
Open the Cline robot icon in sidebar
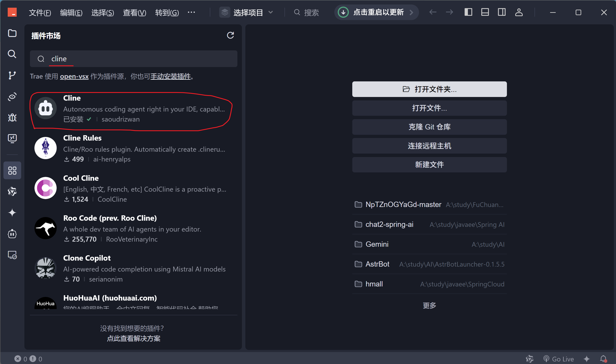tap(12, 234)
